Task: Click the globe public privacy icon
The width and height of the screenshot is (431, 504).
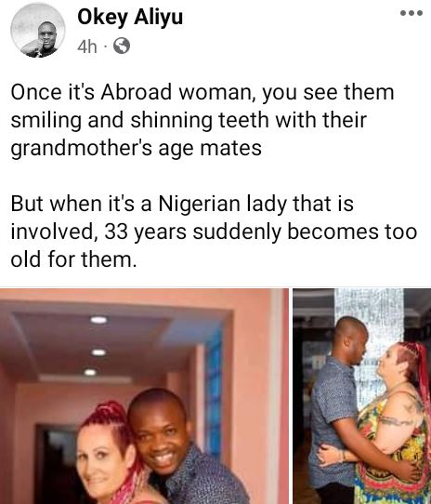Action: [x=122, y=46]
